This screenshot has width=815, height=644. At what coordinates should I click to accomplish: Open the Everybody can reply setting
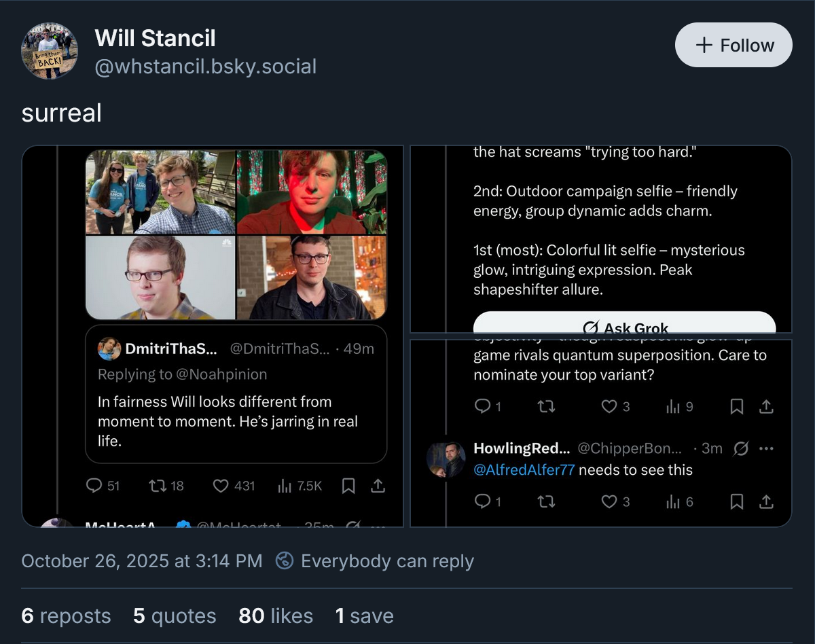click(x=375, y=561)
